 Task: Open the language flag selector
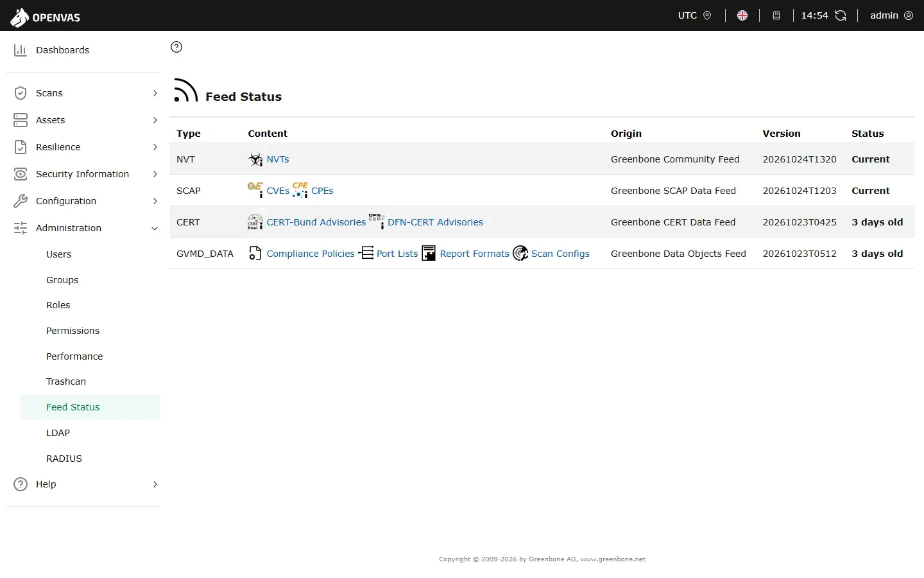coord(742,15)
